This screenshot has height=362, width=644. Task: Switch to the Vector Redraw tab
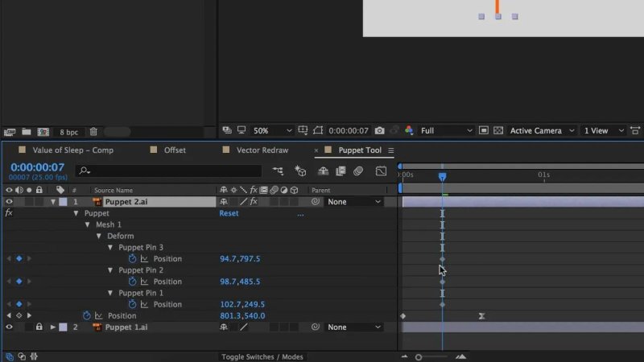coord(262,150)
